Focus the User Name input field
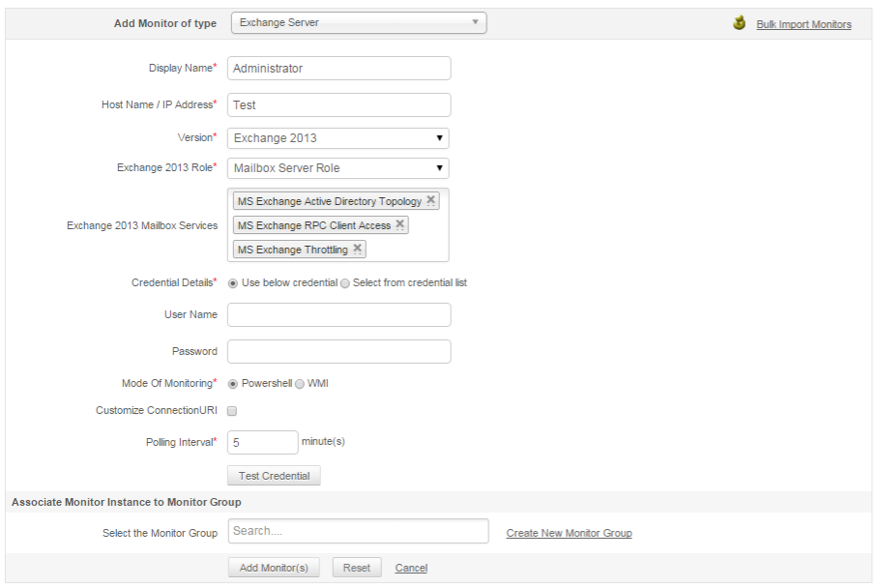 point(338,314)
